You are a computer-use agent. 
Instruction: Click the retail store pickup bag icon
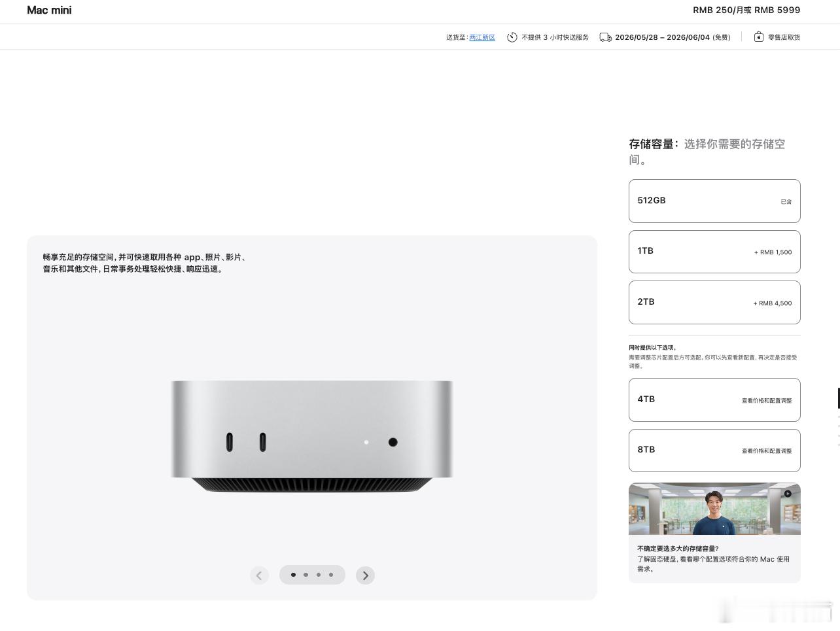pos(759,37)
